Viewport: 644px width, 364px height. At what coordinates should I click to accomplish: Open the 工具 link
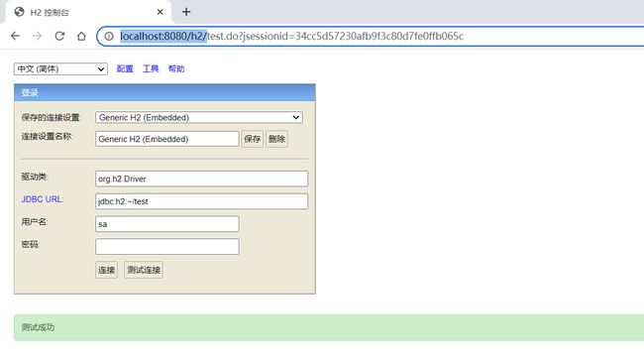151,68
